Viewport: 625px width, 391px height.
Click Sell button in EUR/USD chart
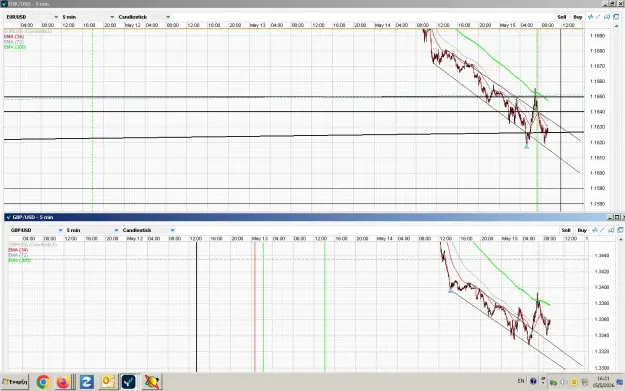[562, 17]
